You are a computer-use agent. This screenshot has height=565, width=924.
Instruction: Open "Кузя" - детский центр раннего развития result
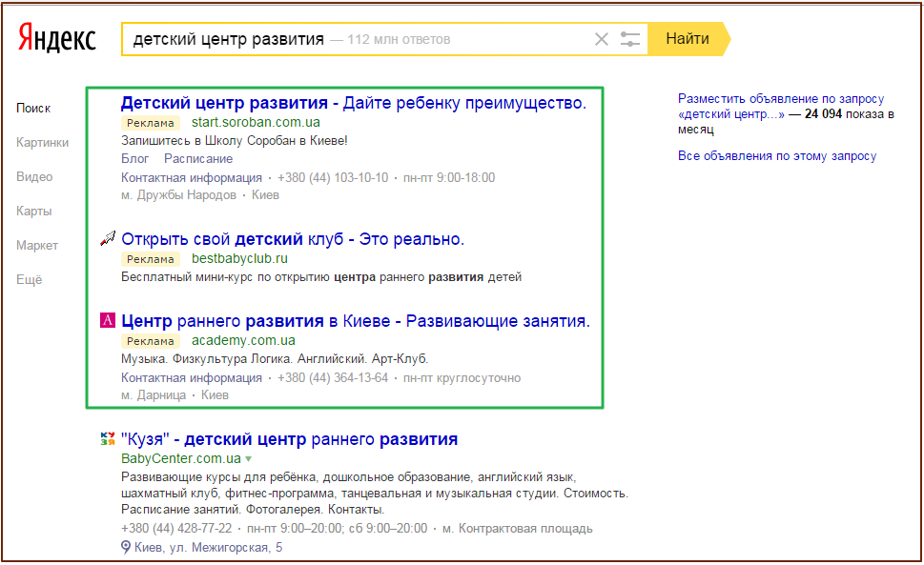point(289,439)
